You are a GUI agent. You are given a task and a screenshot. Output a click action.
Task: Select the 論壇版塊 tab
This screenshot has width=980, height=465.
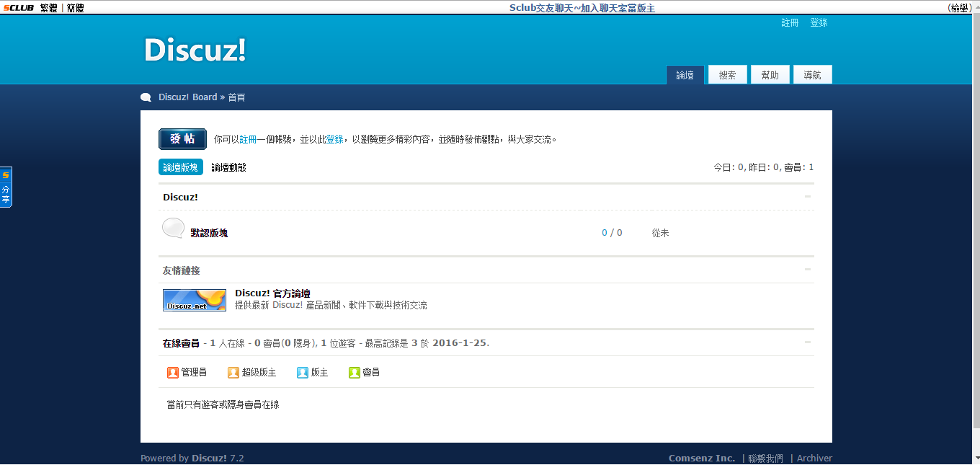(181, 167)
